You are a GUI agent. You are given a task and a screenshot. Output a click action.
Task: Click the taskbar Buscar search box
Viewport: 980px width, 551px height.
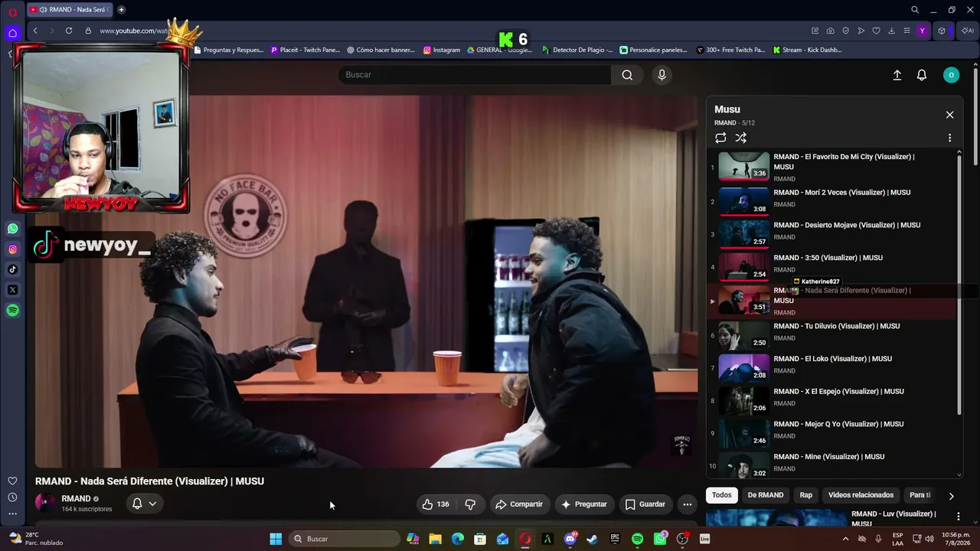345,539
